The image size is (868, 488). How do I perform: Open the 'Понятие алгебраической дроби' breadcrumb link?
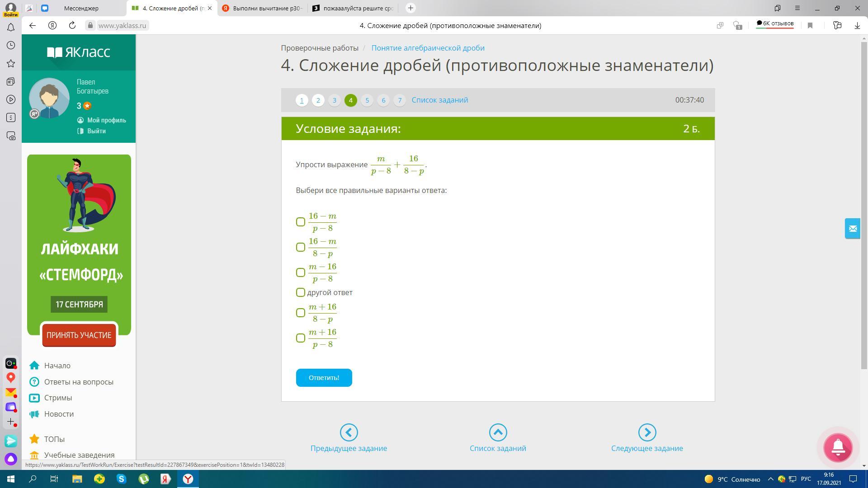[428, 48]
